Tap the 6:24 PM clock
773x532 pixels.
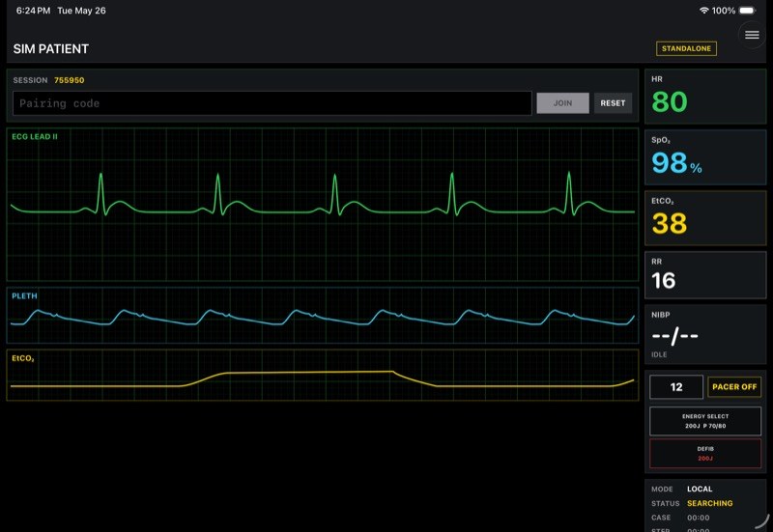coord(33,11)
